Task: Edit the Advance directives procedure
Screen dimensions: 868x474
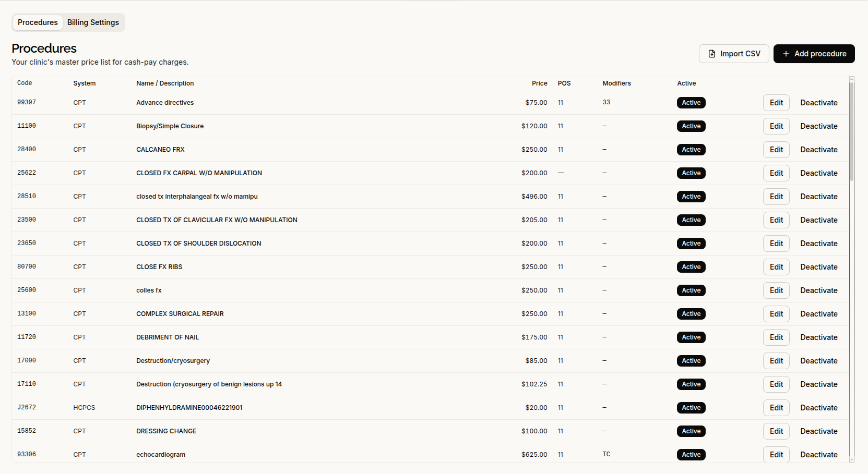Action: pyautogui.click(x=776, y=103)
